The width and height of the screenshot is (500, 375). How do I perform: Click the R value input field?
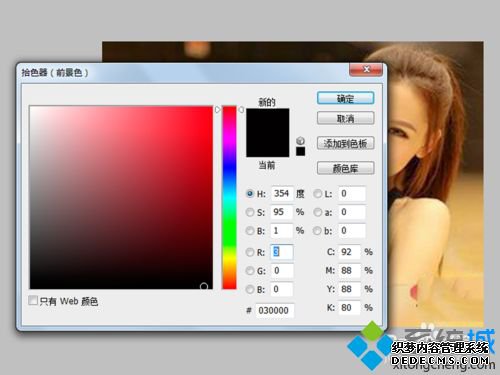click(282, 252)
